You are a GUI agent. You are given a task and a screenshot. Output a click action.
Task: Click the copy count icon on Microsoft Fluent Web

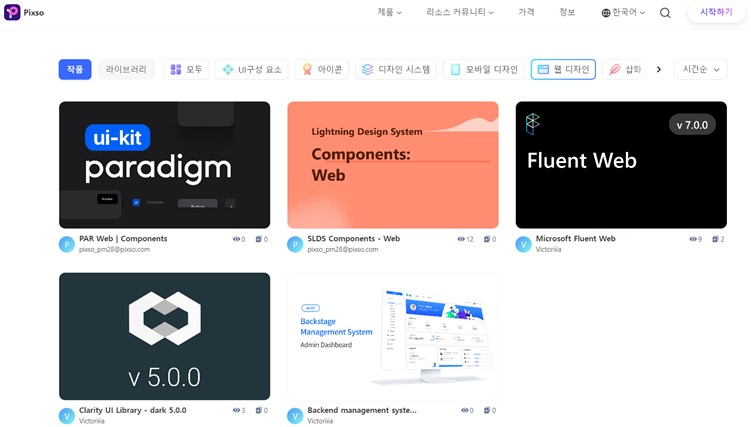[715, 239]
